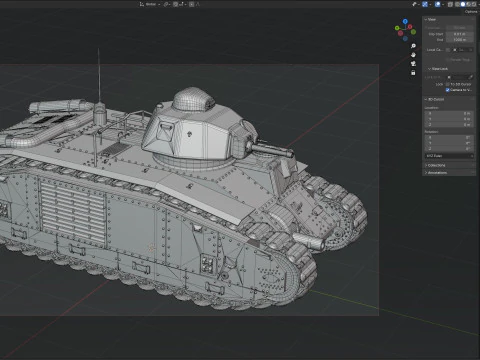Viewport: 480px width, 360px height.
Task: Switch to Material Preview shading
Action: (468, 4)
